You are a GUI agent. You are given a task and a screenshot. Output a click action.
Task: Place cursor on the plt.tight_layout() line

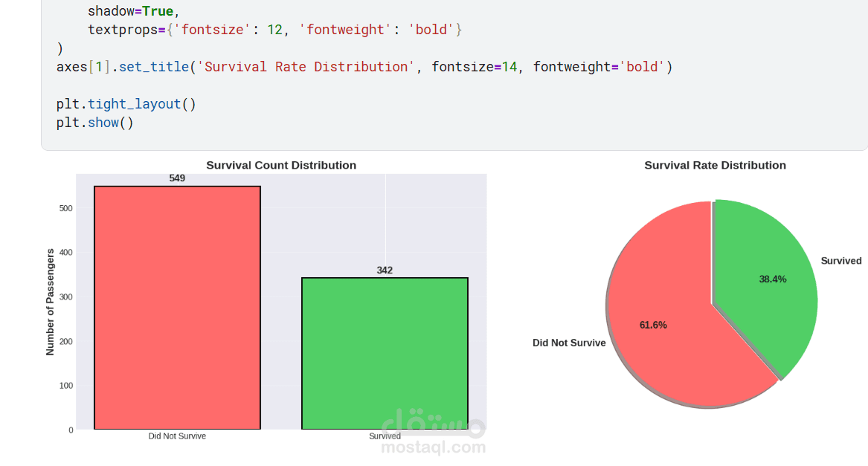126,104
